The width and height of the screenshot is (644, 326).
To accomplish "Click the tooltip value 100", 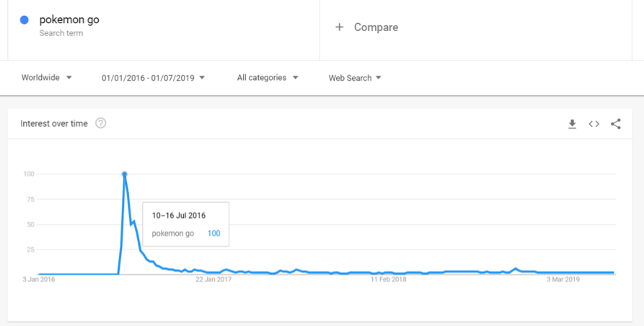I will click(x=213, y=233).
